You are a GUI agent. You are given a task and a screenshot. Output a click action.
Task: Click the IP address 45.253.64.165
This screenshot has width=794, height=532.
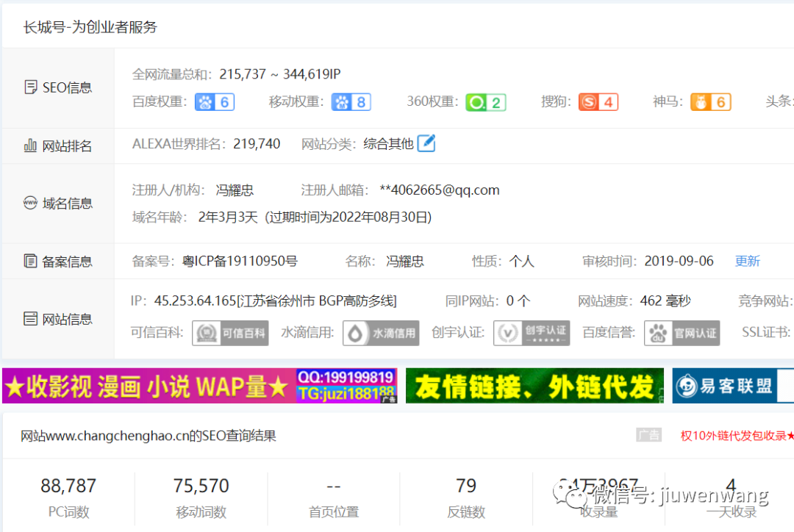195,301
